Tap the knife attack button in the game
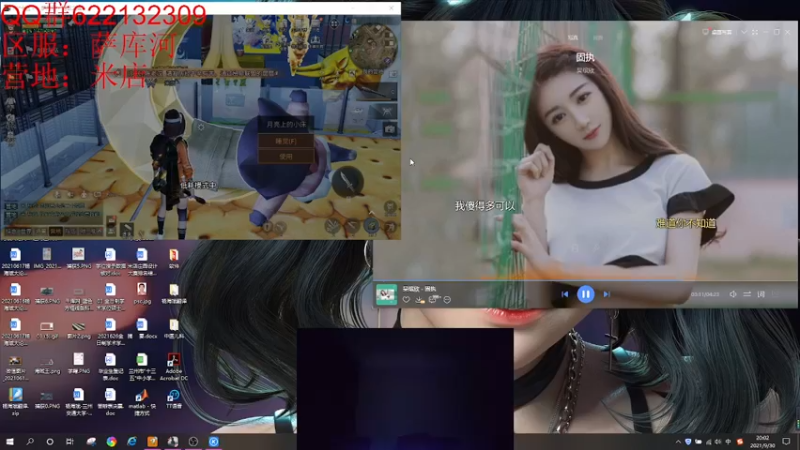This screenshot has height=450, width=800. click(x=348, y=181)
